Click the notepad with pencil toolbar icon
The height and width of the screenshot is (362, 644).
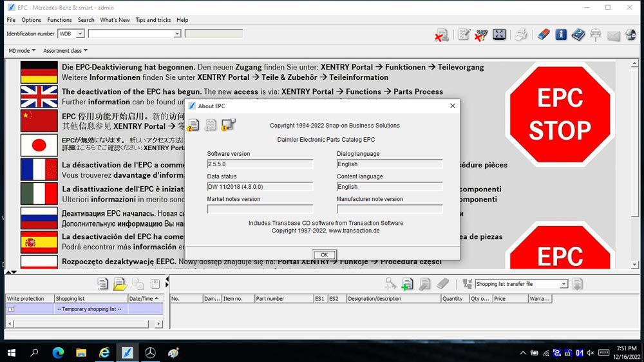[464, 35]
